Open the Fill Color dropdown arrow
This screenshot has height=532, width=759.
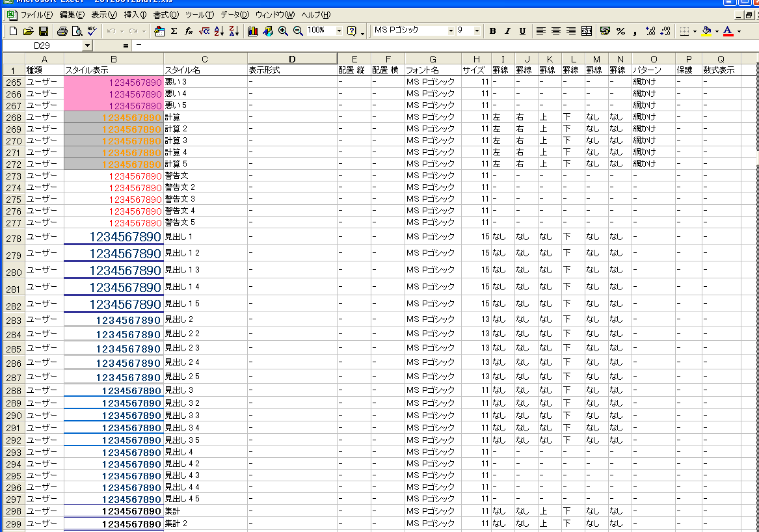pyautogui.click(x=717, y=31)
